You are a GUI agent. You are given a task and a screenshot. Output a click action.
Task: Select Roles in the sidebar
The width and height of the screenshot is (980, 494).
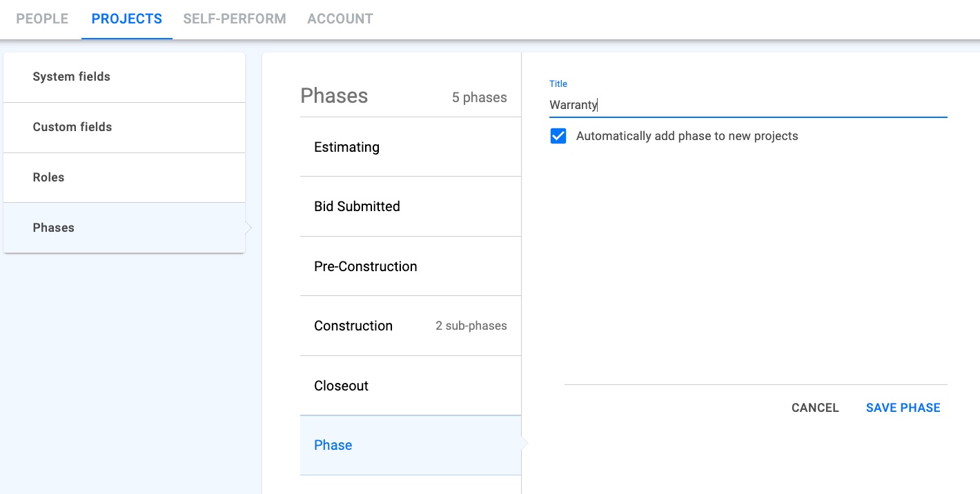click(124, 178)
